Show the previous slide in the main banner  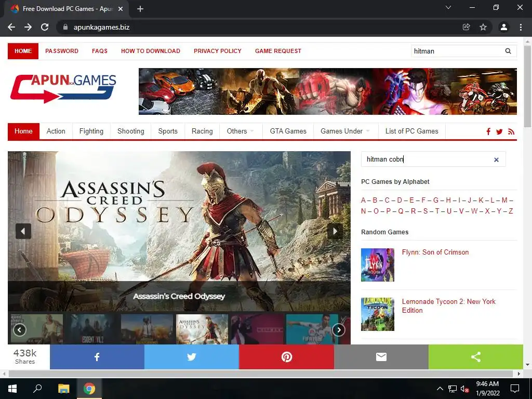(x=23, y=231)
